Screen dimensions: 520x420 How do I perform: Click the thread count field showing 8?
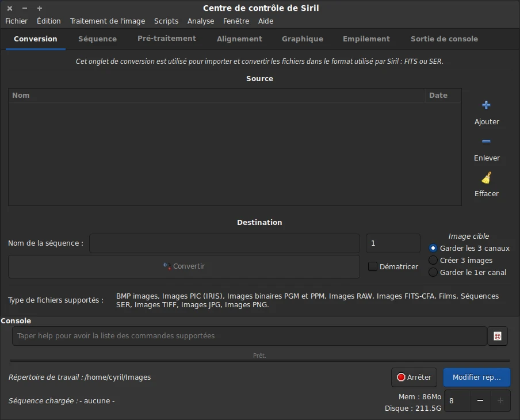[x=457, y=401]
